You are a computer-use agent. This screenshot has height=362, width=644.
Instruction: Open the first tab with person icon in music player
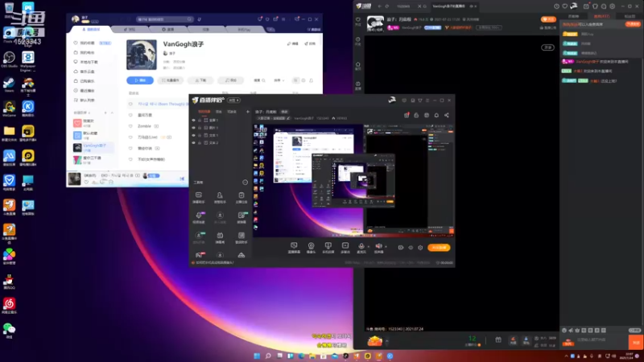click(x=91, y=30)
